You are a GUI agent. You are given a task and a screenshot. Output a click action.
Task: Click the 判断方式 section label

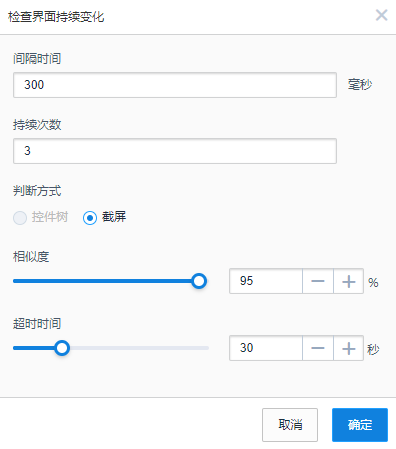37,191
